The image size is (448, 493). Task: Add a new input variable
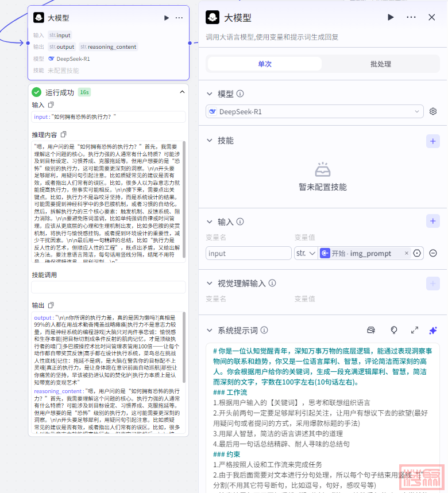tap(433, 221)
